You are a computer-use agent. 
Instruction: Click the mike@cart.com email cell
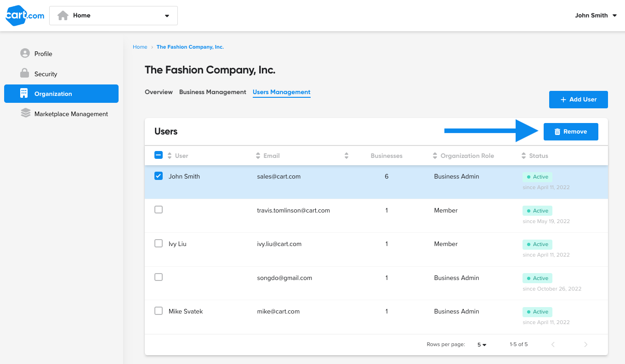[x=278, y=311]
